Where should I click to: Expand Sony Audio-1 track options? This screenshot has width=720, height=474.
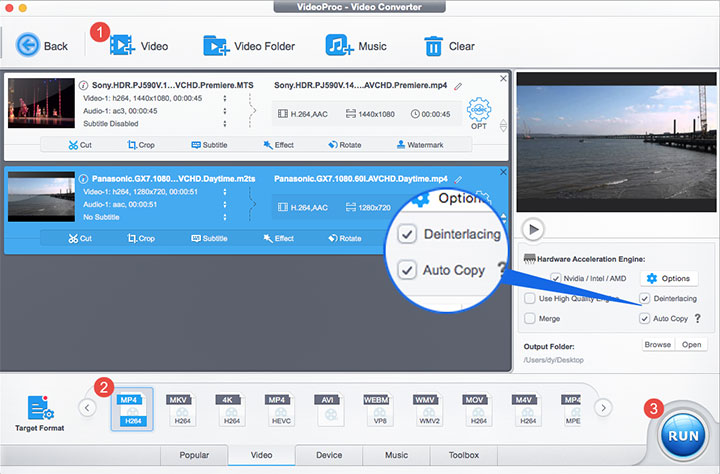tap(225, 111)
